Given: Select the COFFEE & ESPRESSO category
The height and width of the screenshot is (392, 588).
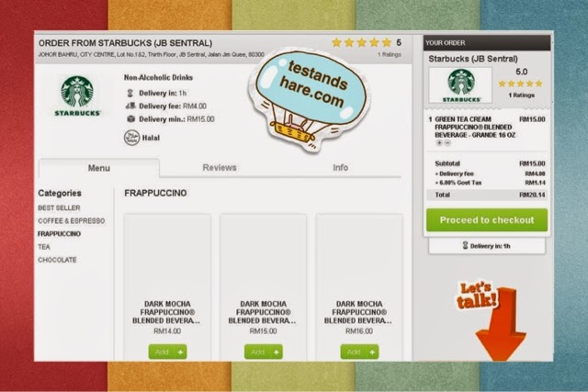Looking at the screenshot, I should (x=72, y=220).
